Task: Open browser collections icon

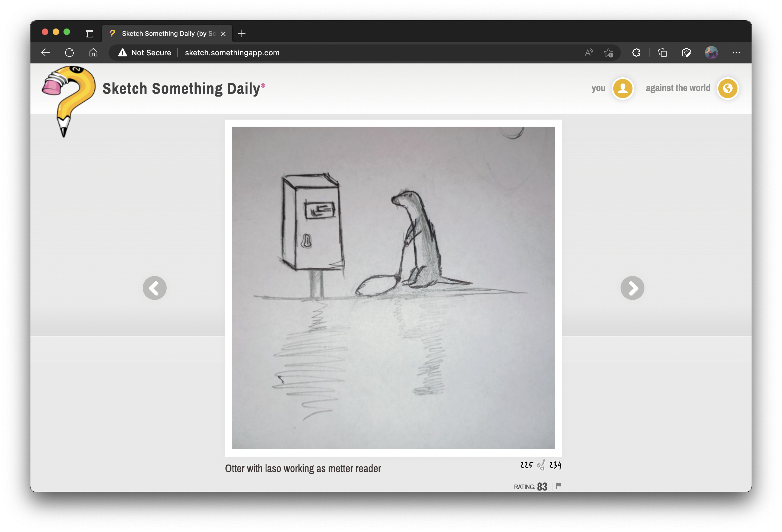Action: click(x=663, y=53)
